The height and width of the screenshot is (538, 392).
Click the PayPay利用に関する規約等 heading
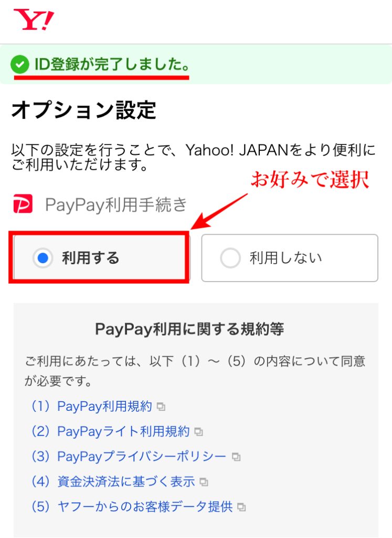(189, 329)
